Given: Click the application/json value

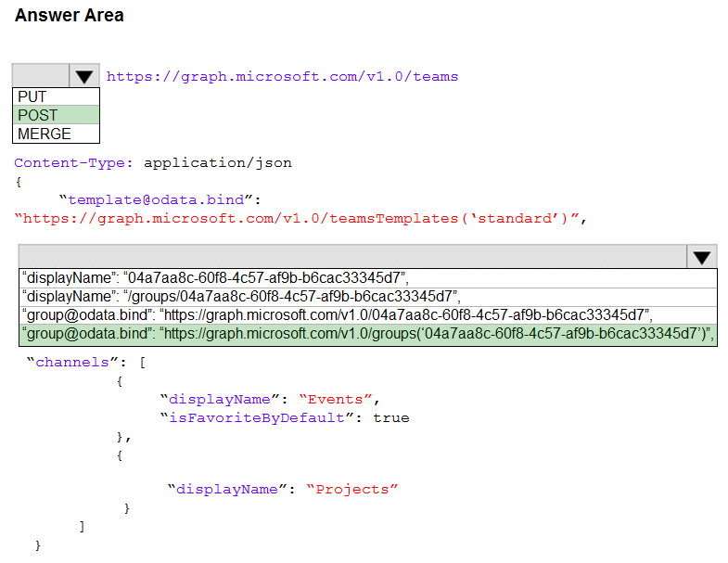Looking at the screenshot, I should click(x=218, y=163).
